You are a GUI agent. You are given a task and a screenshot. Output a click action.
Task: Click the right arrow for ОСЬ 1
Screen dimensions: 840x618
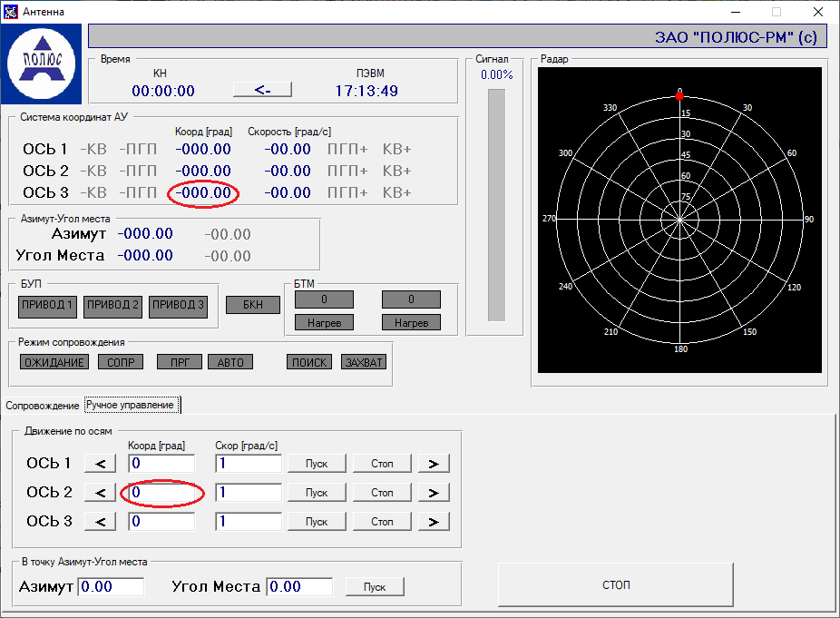[434, 464]
